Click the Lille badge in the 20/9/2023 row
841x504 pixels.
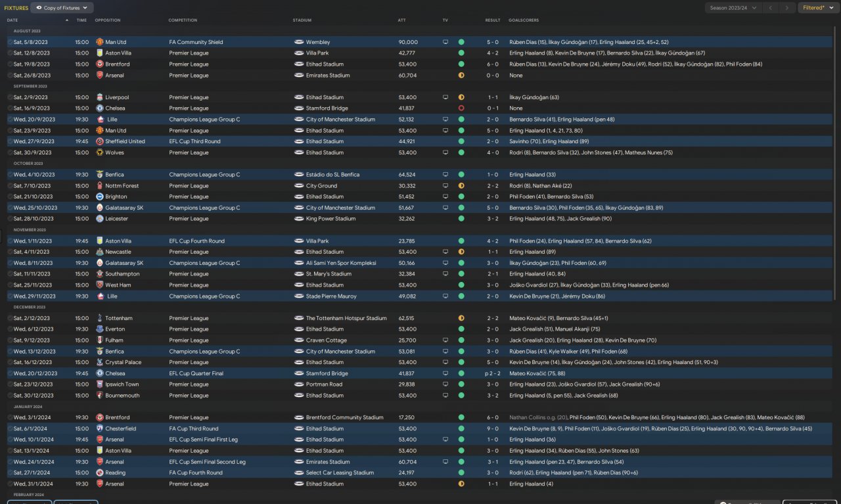(100, 120)
